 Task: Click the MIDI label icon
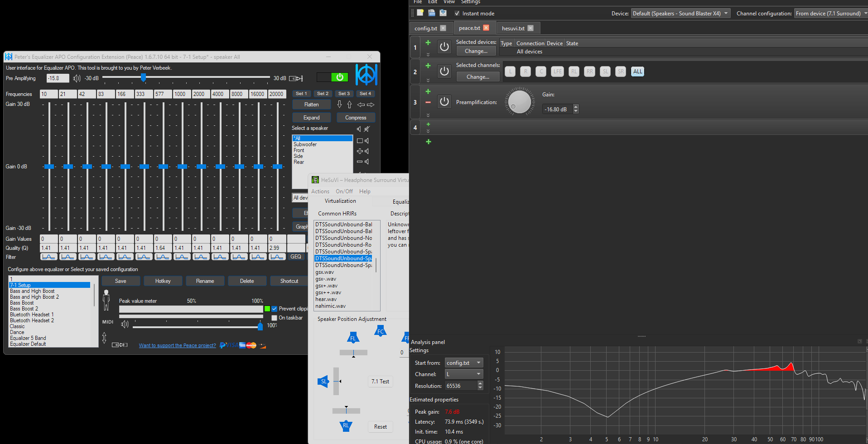pos(108,322)
